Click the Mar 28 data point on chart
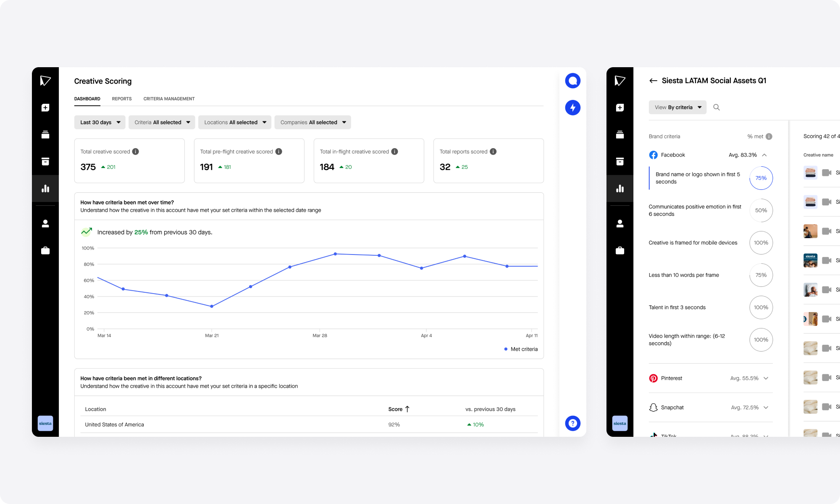This screenshot has width=840, height=504. (335, 254)
